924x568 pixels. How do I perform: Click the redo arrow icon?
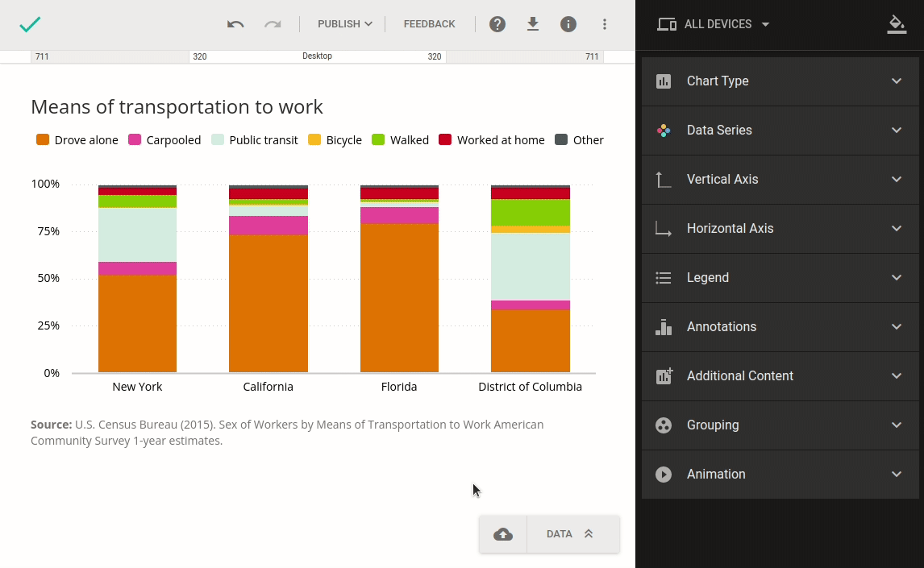[273, 24]
